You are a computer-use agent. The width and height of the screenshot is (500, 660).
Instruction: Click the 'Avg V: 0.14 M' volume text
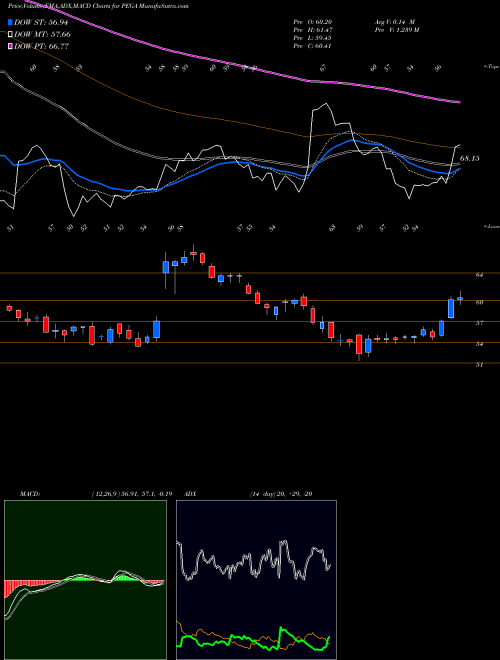pos(395,22)
